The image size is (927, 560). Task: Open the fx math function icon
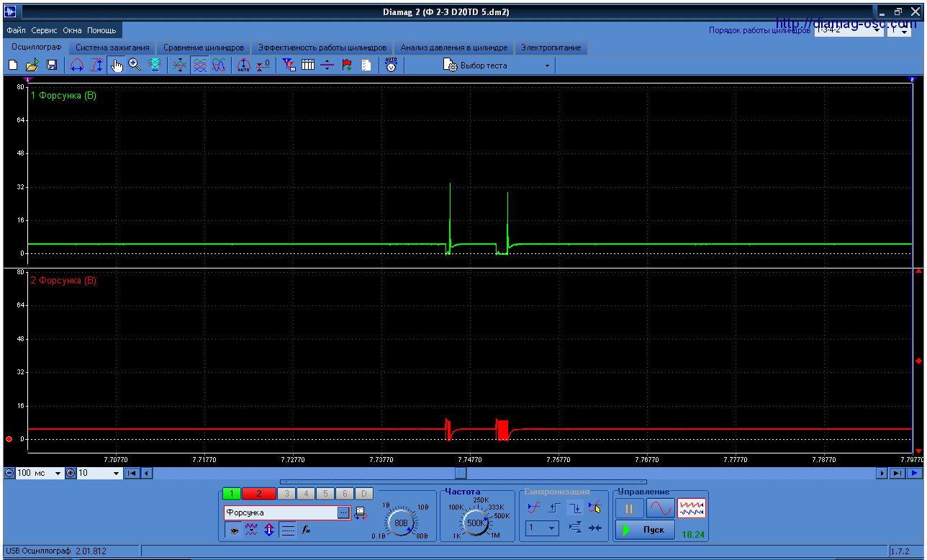[306, 530]
